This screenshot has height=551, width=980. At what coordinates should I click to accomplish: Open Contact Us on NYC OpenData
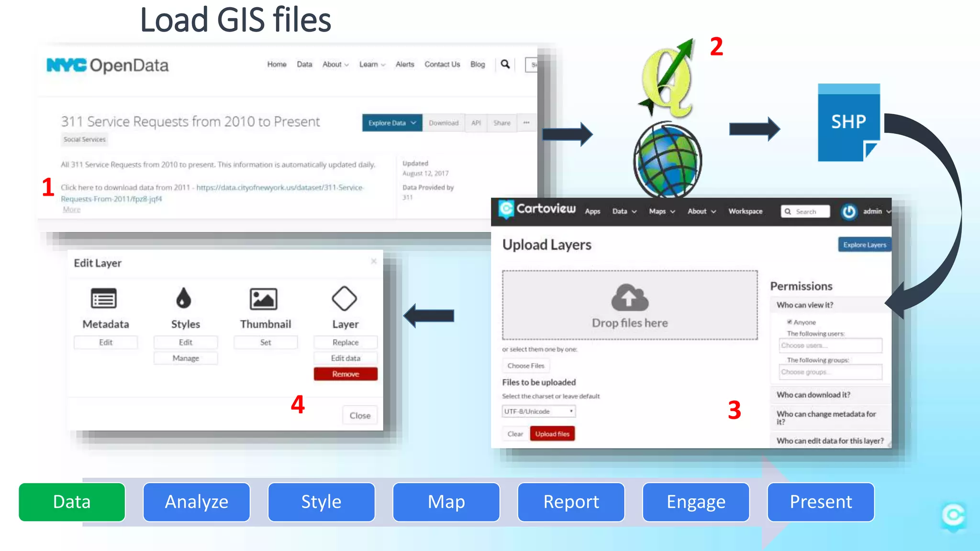442,64
